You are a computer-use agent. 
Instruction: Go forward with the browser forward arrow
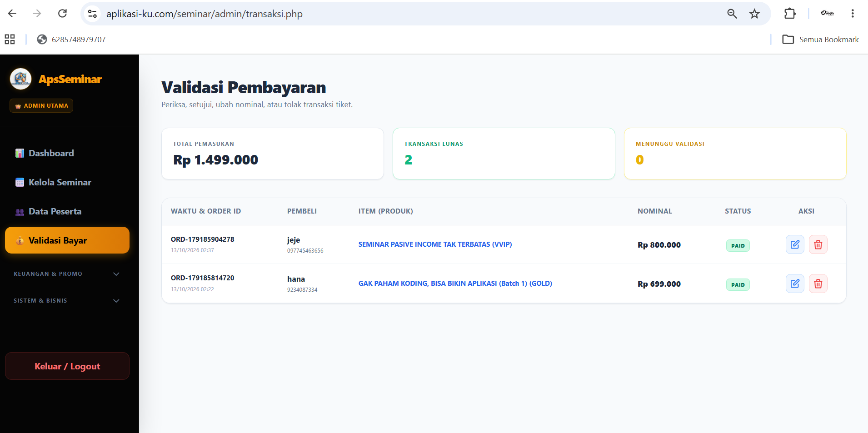[x=37, y=14]
